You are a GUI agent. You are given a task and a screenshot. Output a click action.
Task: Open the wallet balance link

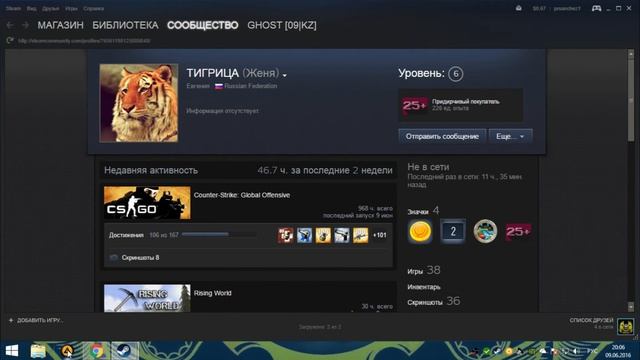coord(539,8)
